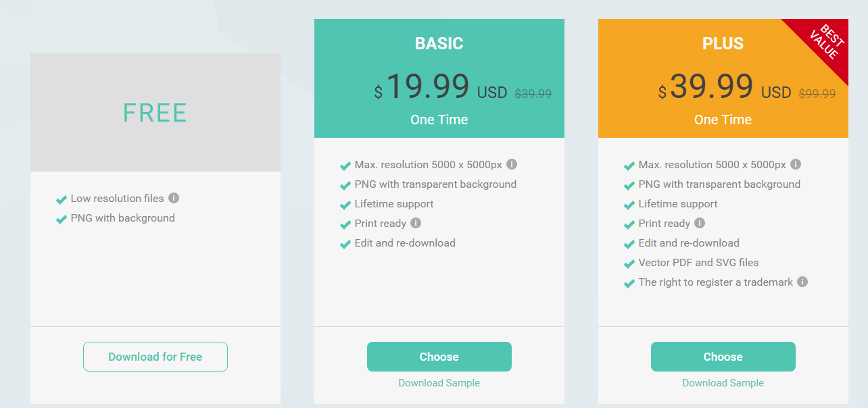Click checkmark beside Vector PDF and SVG files
This screenshot has width=868, height=408.
(x=629, y=263)
